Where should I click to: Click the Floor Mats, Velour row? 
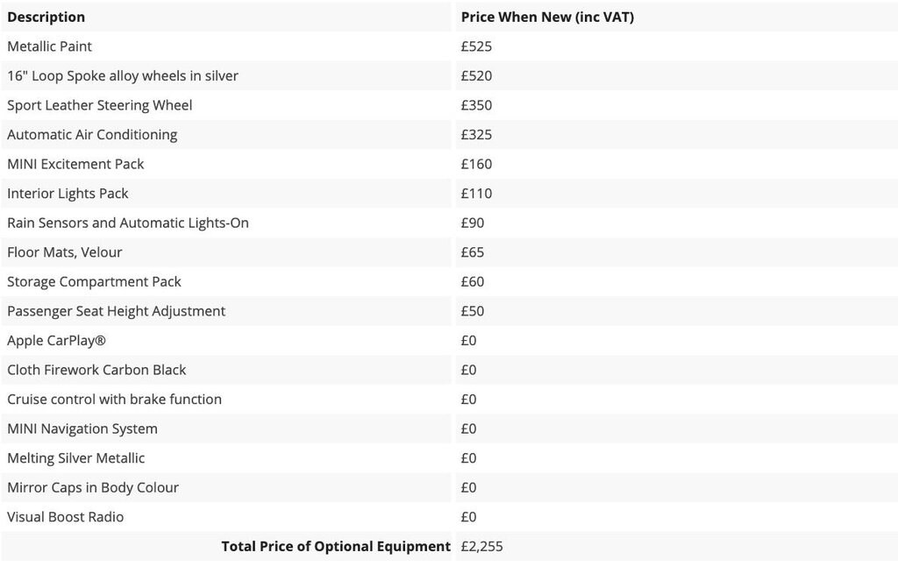65,252
